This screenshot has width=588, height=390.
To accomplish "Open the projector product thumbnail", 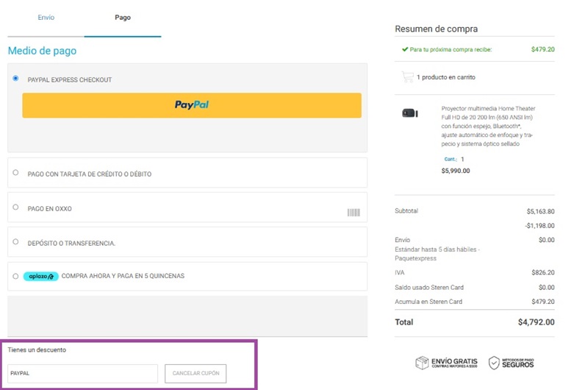I will [x=410, y=113].
